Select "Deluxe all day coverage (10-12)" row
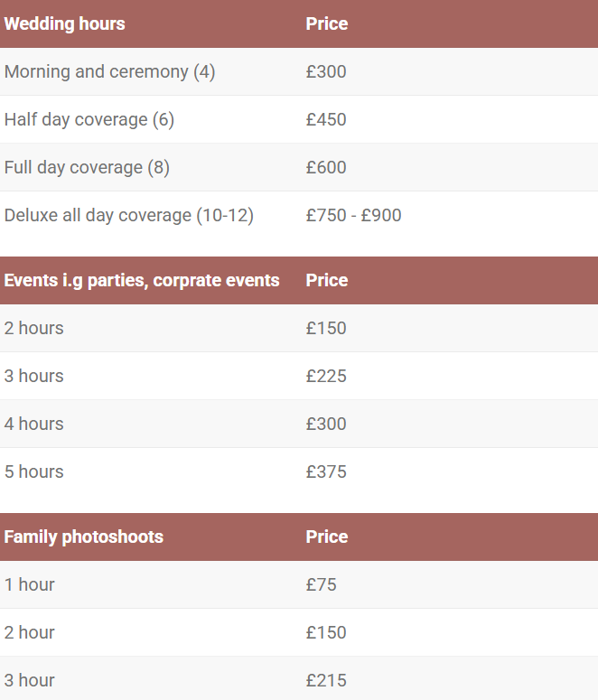 [129, 215]
